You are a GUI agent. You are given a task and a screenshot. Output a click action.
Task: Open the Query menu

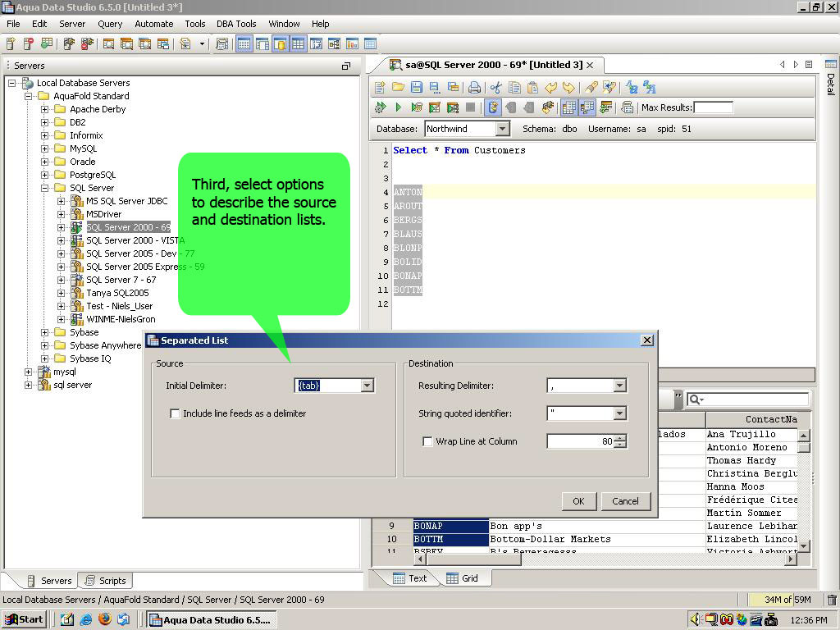[110, 24]
